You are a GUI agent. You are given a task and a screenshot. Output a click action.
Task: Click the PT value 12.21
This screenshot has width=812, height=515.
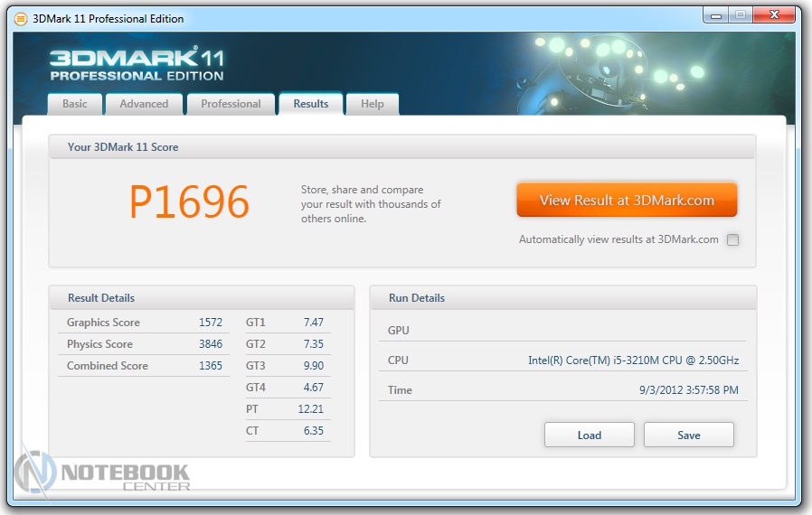click(311, 409)
